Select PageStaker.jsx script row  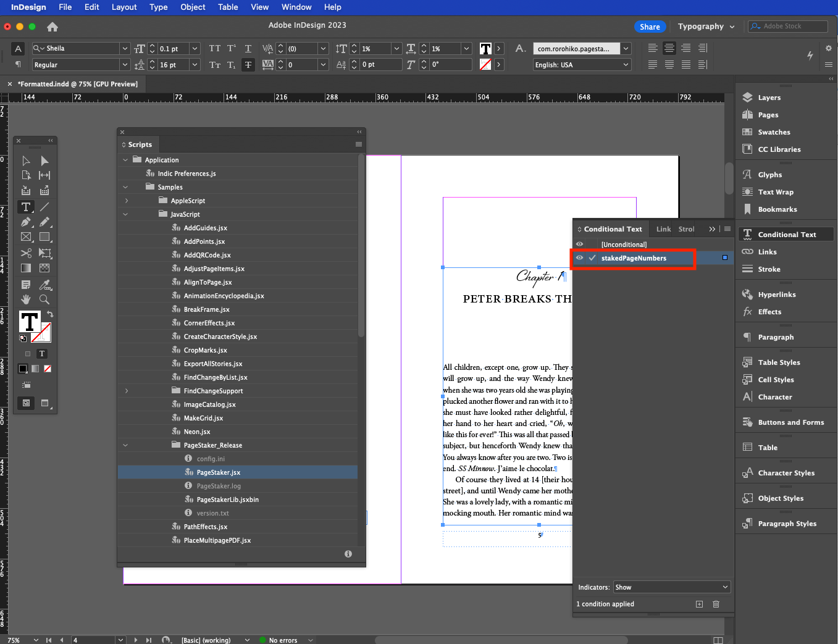pyautogui.click(x=238, y=472)
